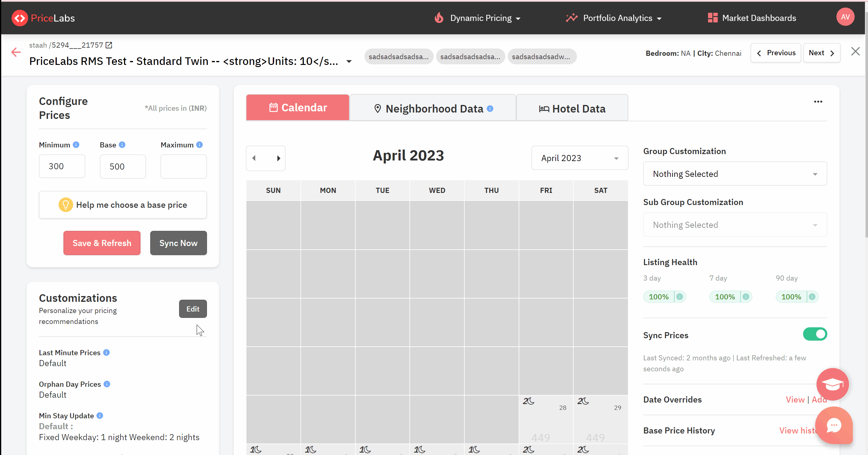Click the second sadsadsadsadsa tag chip
The width and height of the screenshot is (868, 455).
470,57
